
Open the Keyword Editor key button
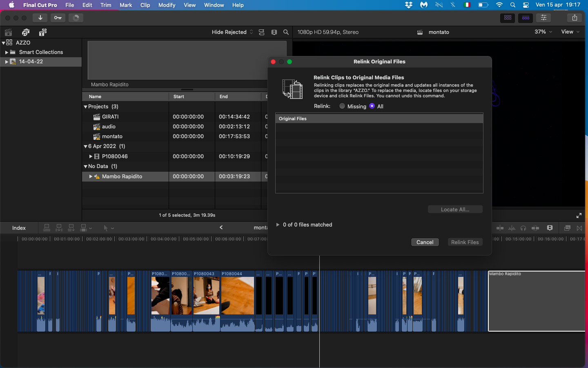pos(58,18)
